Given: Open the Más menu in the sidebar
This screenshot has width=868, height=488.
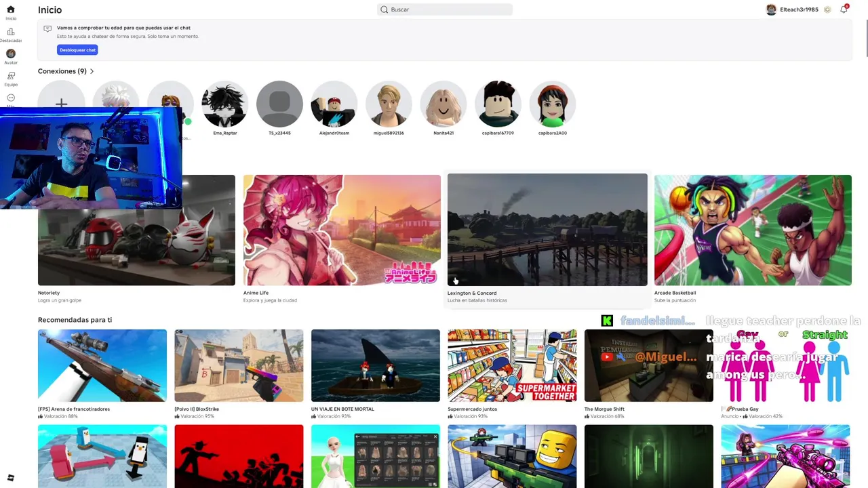Looking at the screenshot, I should coord(10,100).
